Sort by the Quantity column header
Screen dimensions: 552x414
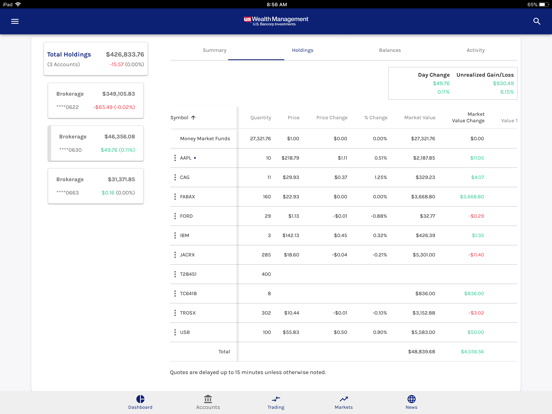pyautogui.click(x=261, y=118)
